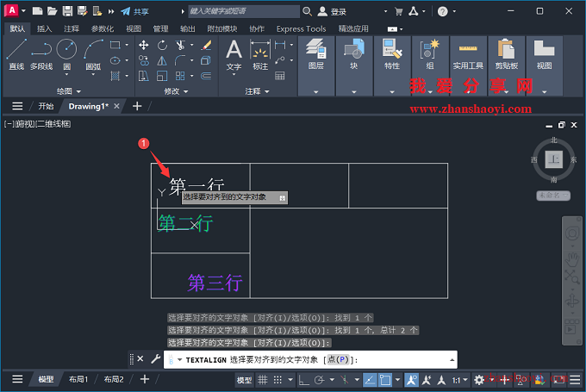Click the keyword search input field
The image size is (586, 392).
pyautogui.click(x=244, y=11)
